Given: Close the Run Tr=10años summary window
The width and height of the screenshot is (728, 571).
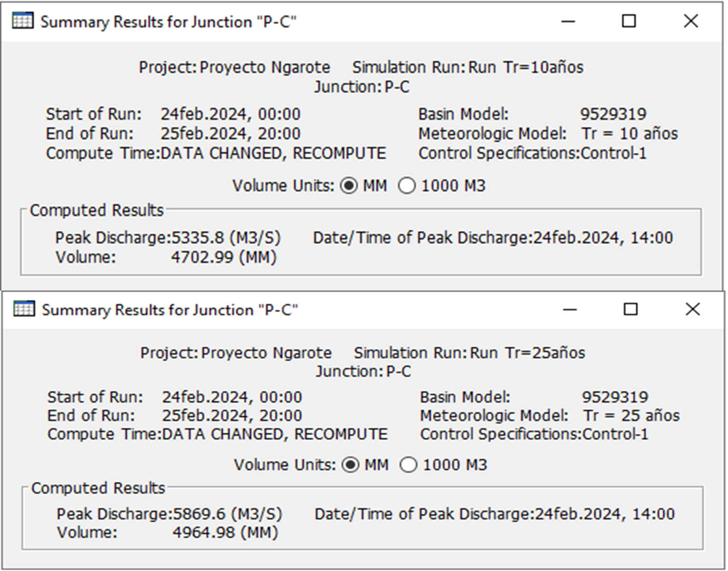Looking at the screenshot, I should [x=691, y=21].
